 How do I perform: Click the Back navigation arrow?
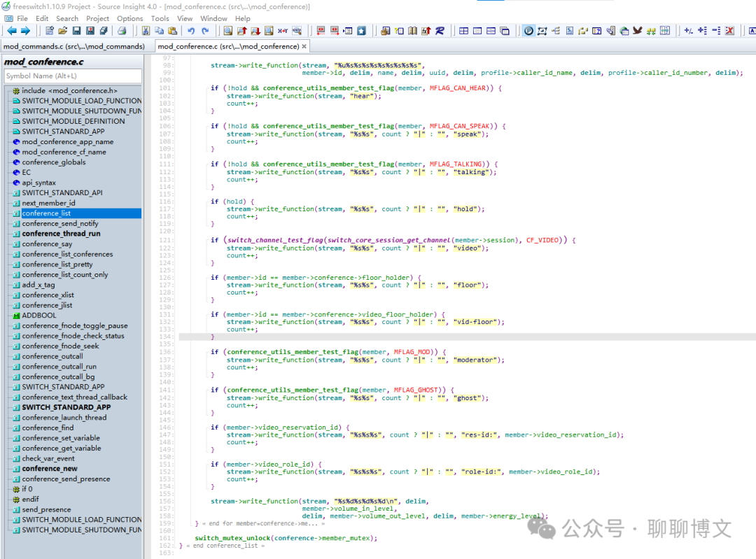point(13,30)
